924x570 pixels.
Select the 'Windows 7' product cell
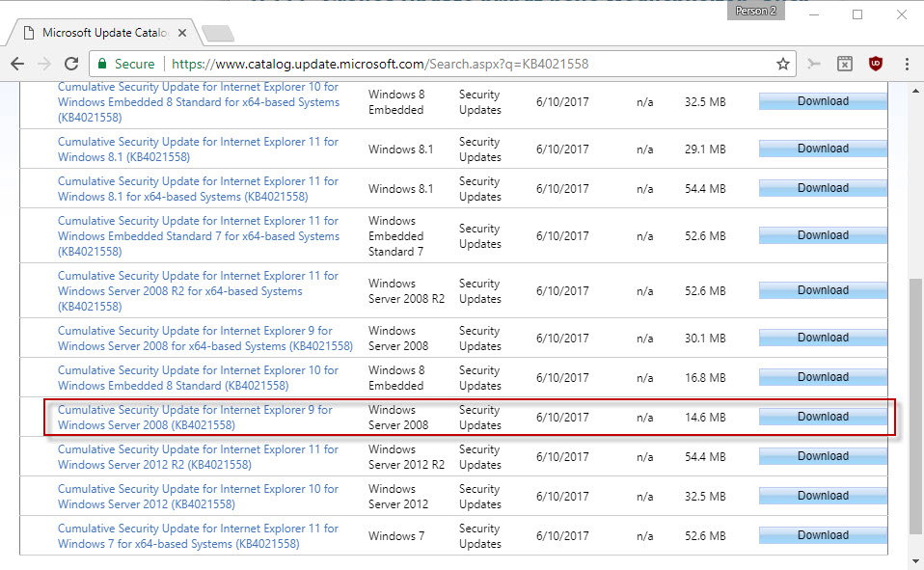click(396, 536)
